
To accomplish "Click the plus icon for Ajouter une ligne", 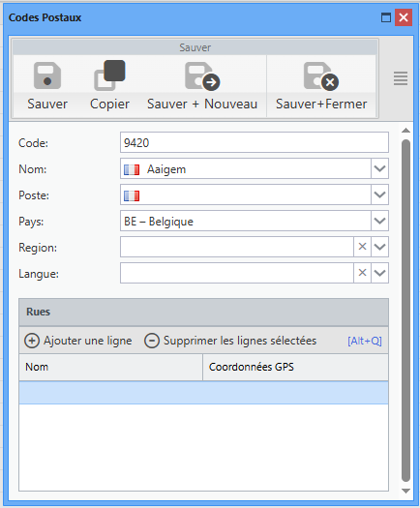I will 32,341.
